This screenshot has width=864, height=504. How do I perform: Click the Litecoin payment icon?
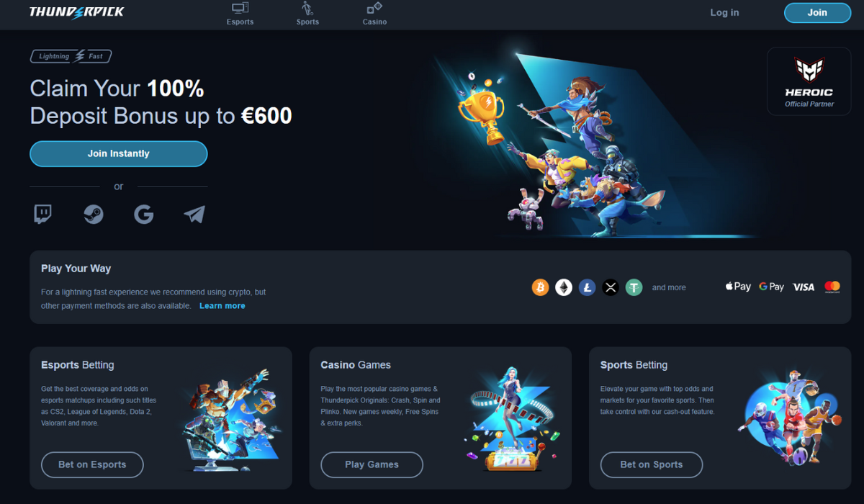click(588, 287)
